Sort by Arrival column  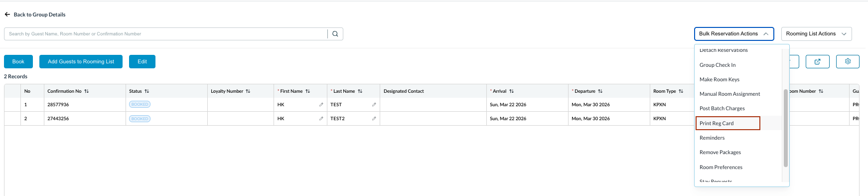[511, 91]
